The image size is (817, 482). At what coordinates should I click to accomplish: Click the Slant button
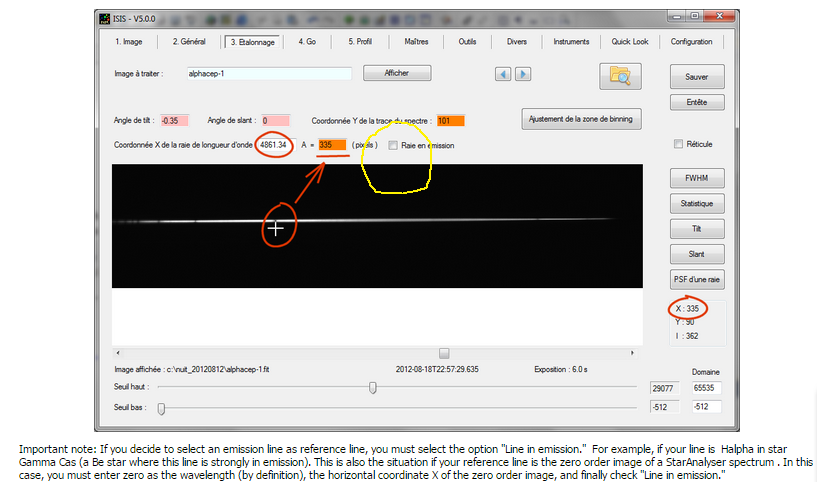click(697, 254)
